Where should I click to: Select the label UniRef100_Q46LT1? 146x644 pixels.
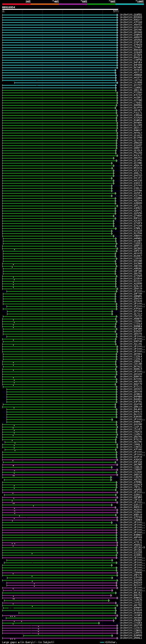(131, 173)
